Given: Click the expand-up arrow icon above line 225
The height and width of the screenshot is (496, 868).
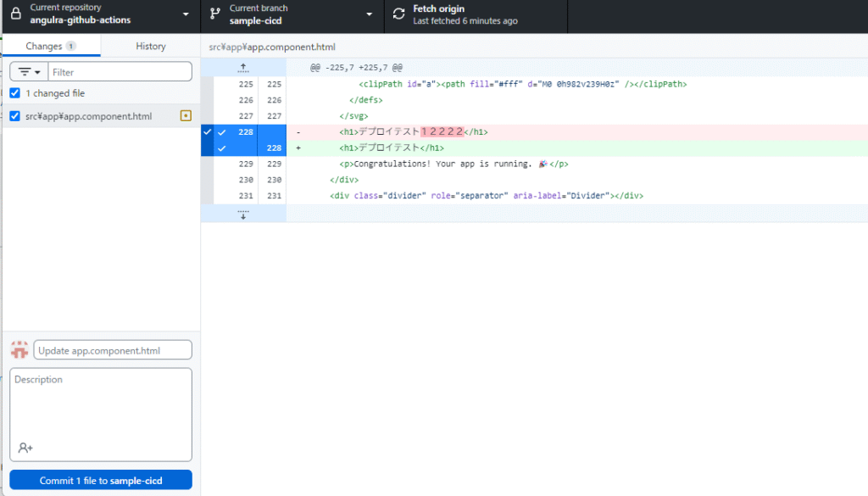Looking at the screenshot, I should [243, 67].
